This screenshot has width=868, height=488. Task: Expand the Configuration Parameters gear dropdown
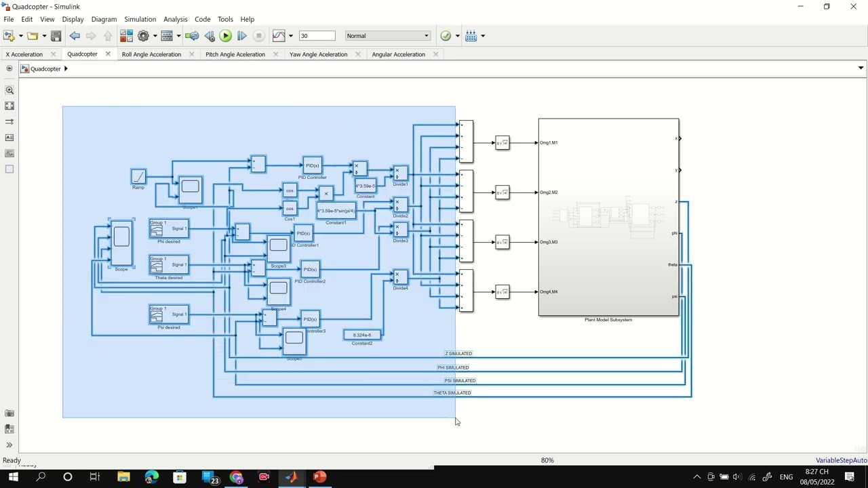coord(155,36)
